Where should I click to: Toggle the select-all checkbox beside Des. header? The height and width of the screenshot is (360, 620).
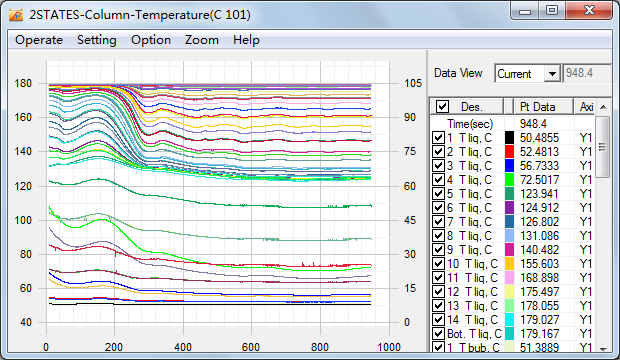(442, 106)
